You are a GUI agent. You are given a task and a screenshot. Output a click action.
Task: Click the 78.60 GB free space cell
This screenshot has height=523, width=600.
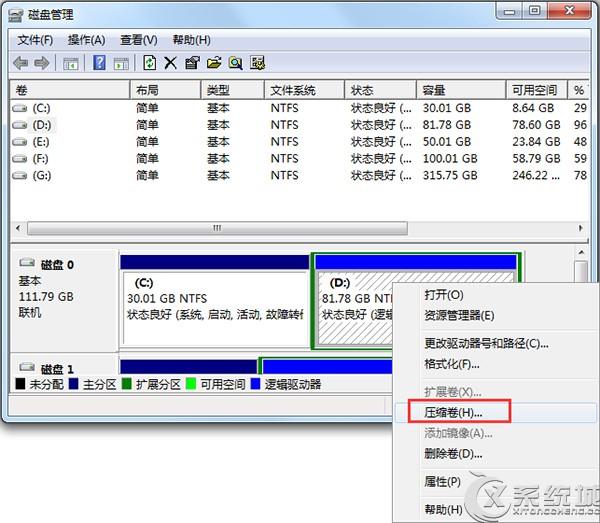click(x=536, y=125)
